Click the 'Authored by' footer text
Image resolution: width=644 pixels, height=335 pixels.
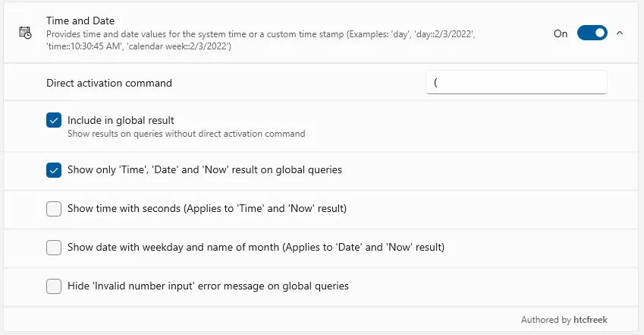point(546,320)
